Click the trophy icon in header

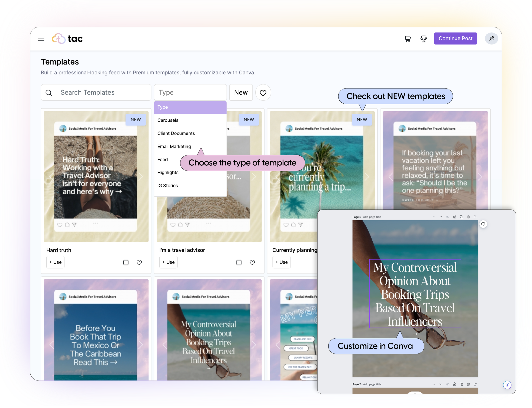click(423, 39)
